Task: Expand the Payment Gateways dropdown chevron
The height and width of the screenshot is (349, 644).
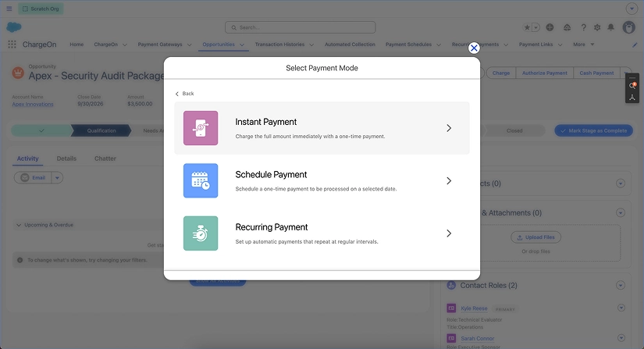Action: (190, 45)
